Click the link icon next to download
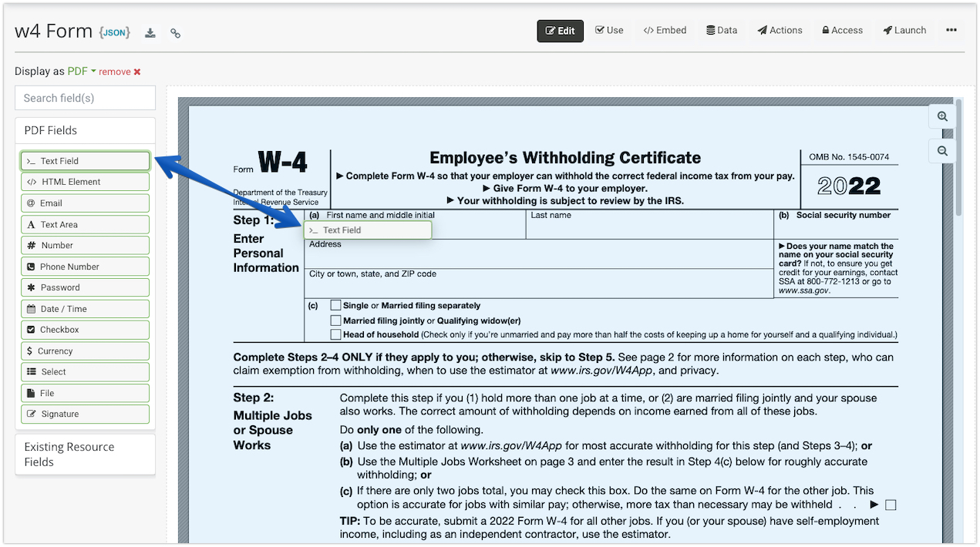 tap(176, 33)
